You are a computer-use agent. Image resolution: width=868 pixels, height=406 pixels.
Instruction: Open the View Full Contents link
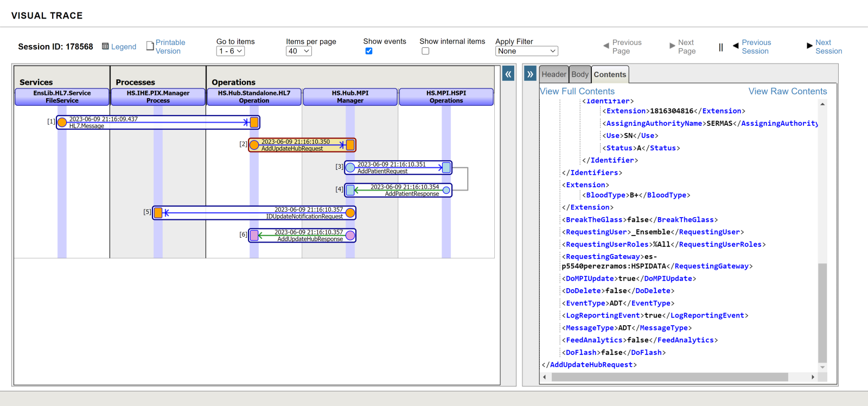click(577, 91)
